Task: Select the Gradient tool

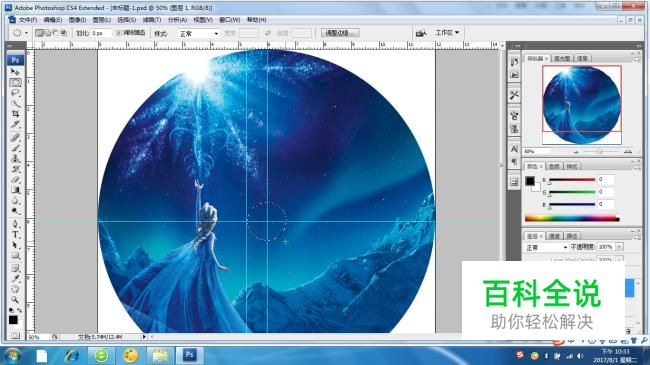Action: 15,190
